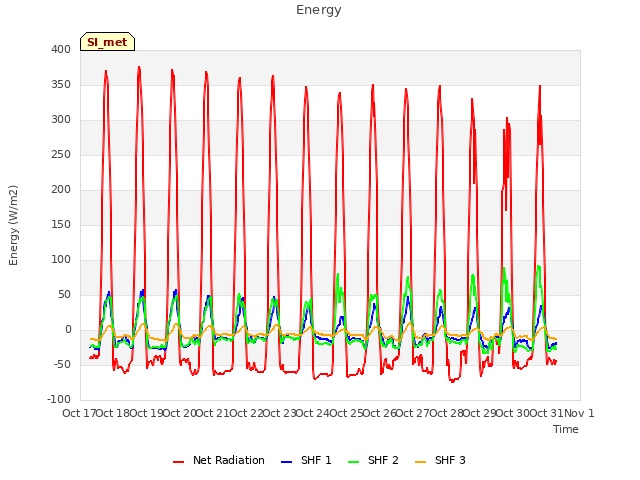Click the -100 y-axis tick label
The image size is (640, 480).
tap(59, 400)
